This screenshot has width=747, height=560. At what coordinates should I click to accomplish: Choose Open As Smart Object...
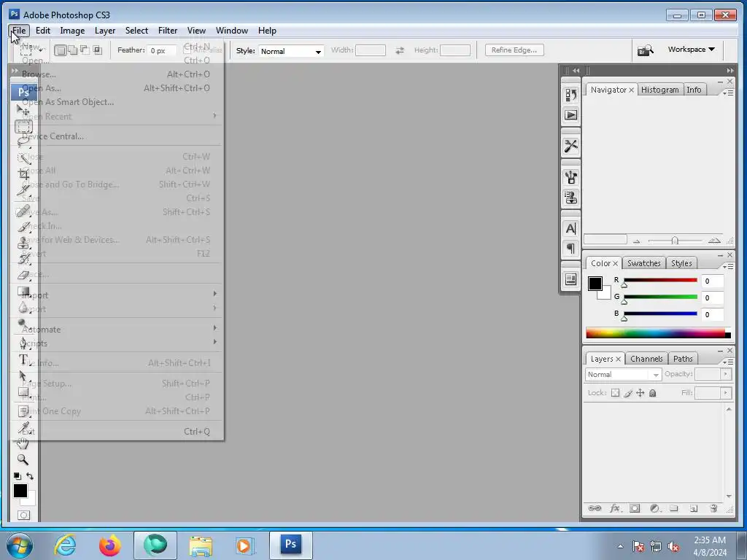116,102
